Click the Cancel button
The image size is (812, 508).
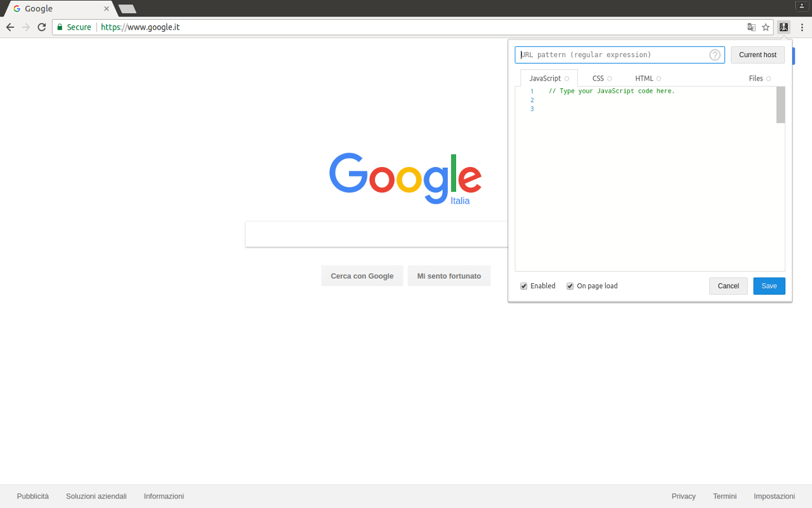pos(728,286)
